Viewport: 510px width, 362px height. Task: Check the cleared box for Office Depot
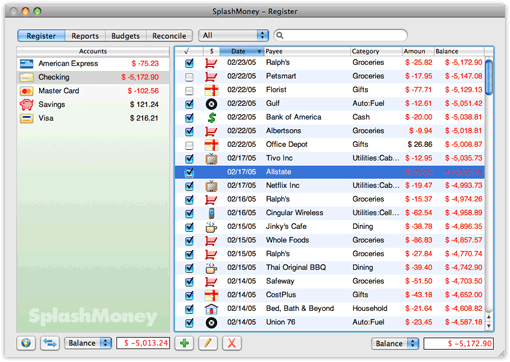point(189,145)
